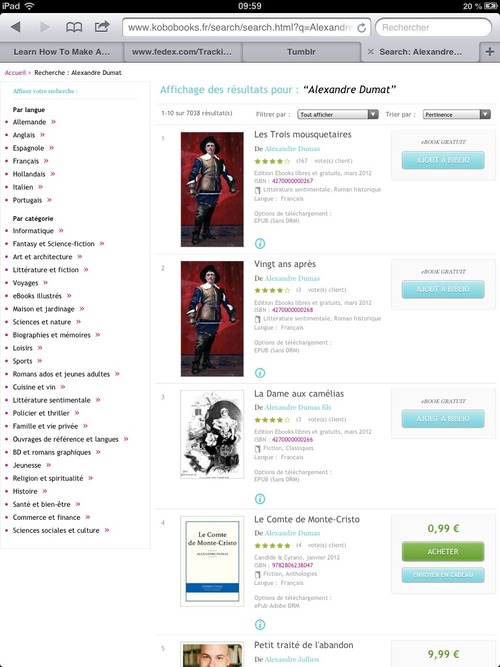Tap the Rechercher search field
The height and width of the screenshot is (667, 500).
tap(434, 28)
